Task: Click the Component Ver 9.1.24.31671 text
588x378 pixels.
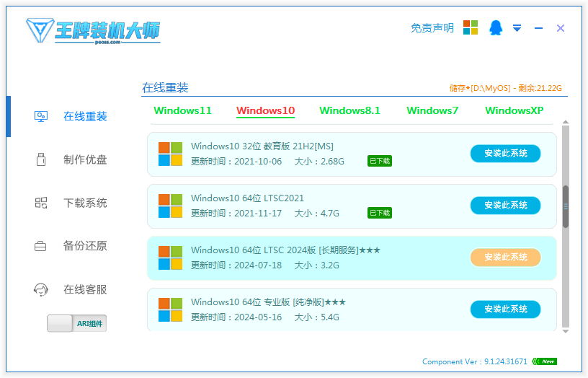Action: point(475,361)
